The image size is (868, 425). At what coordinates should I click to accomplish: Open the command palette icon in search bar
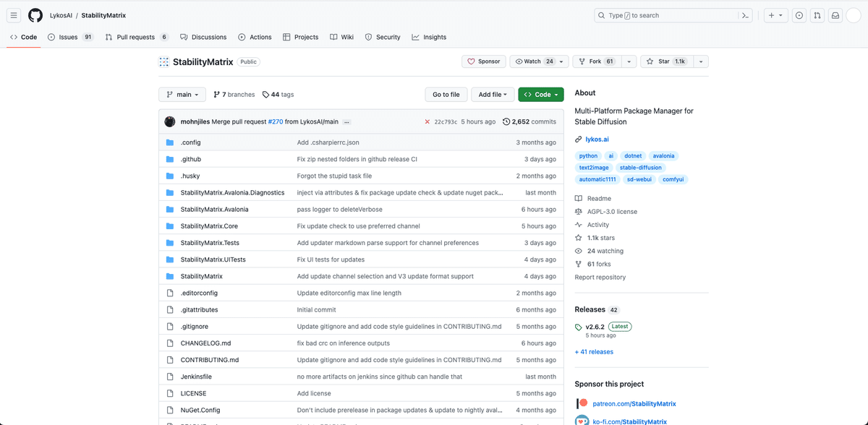pyautogui.click(x=744, y=15)
